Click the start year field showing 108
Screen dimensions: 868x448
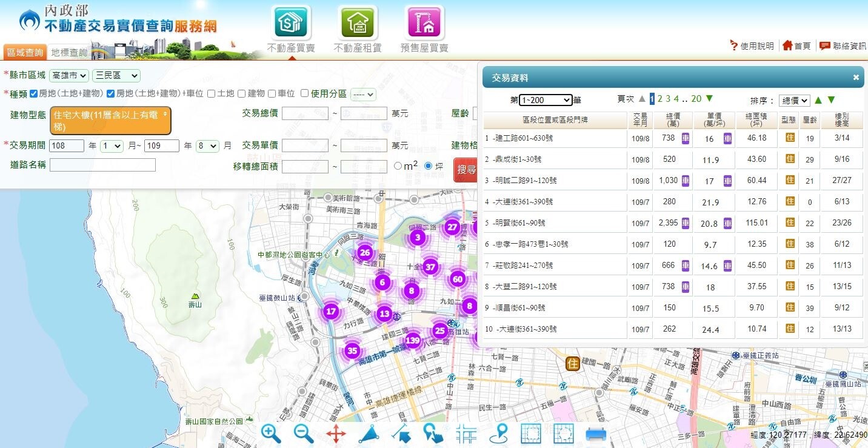67,146
